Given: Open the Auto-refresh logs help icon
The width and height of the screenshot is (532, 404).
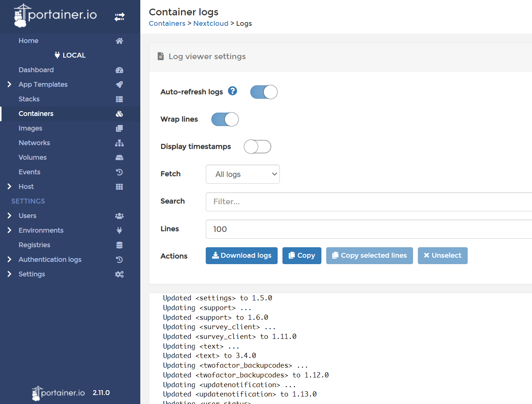Looking at the screenshot, I should click(x=232, y=91).
